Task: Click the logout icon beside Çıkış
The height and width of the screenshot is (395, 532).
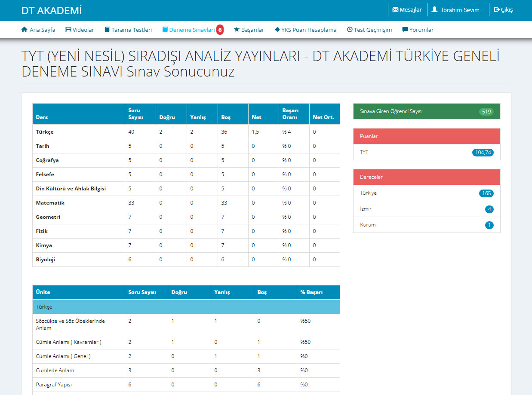Action: pos(497,9)
